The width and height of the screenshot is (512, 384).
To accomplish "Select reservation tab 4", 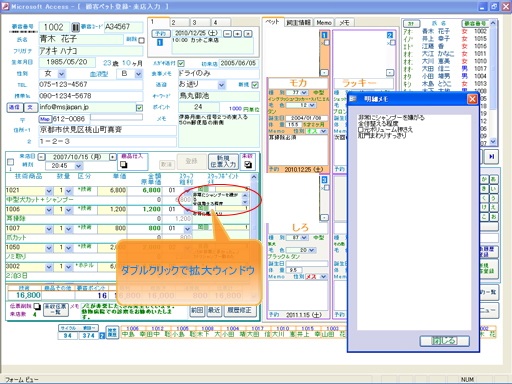I will (221, 22).
